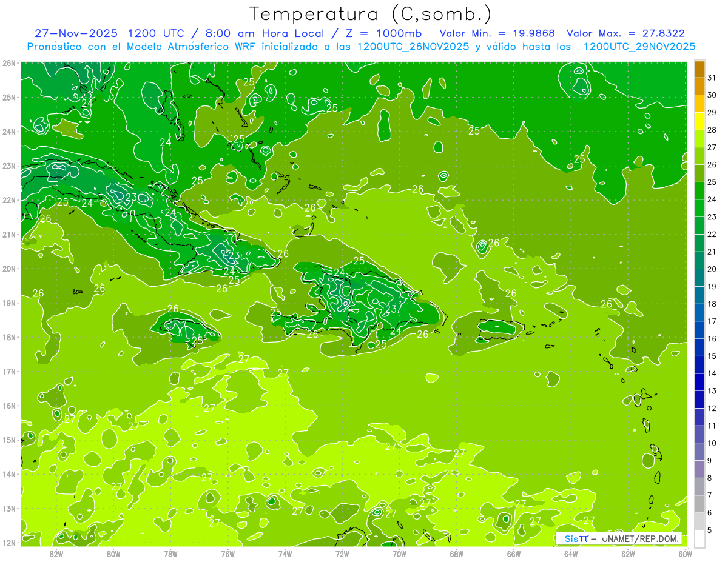Click the legend value 31
This screenshot has height=562, width=728.
pyautogui.click(x=712, y=78)
